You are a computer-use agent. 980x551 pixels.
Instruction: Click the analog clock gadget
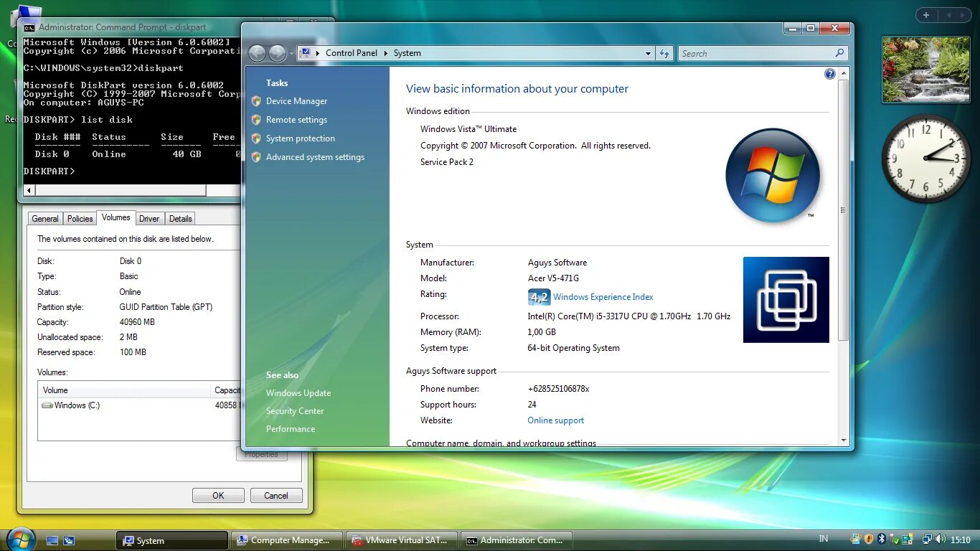[926, 157]
